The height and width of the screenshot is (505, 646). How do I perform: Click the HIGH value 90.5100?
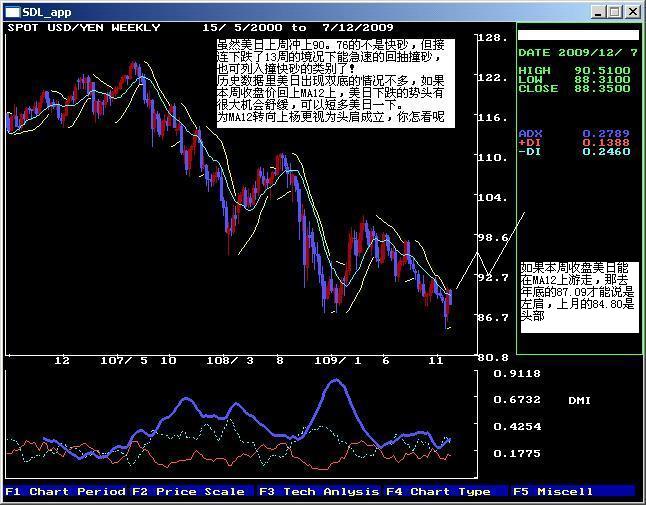602,70
